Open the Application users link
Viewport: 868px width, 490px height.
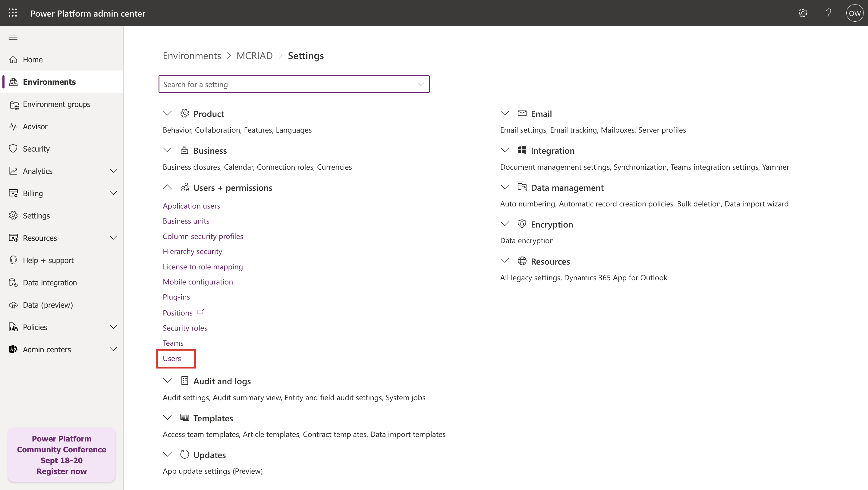click(191, 206)
